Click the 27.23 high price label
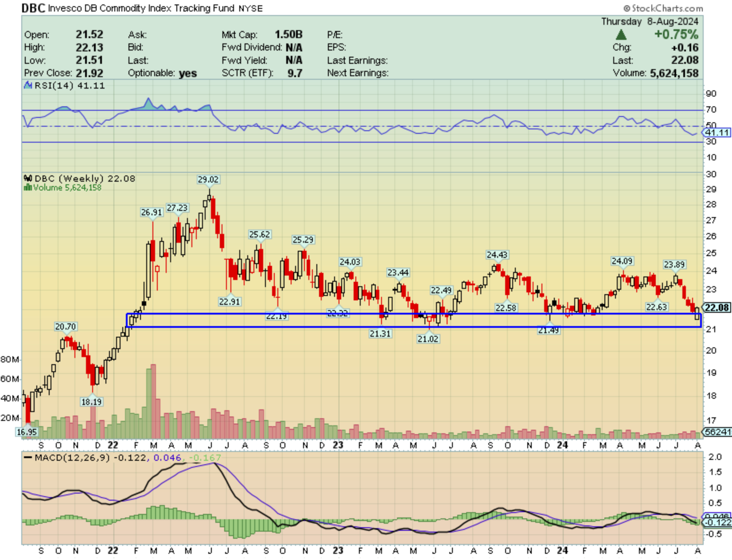This screenshot has height=560, width=732. pos(177,208)
